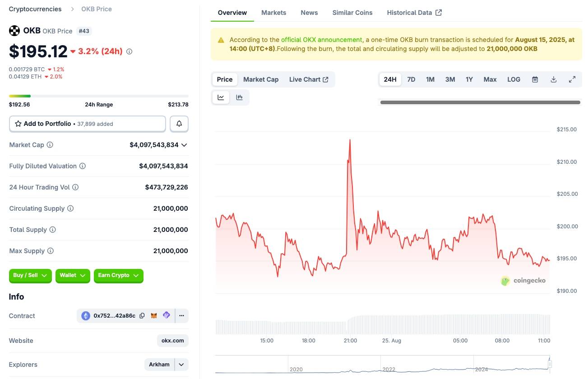Select the Market Cap chart toggle
This screenshot has height=379, width=588.
tap(261, 79)
